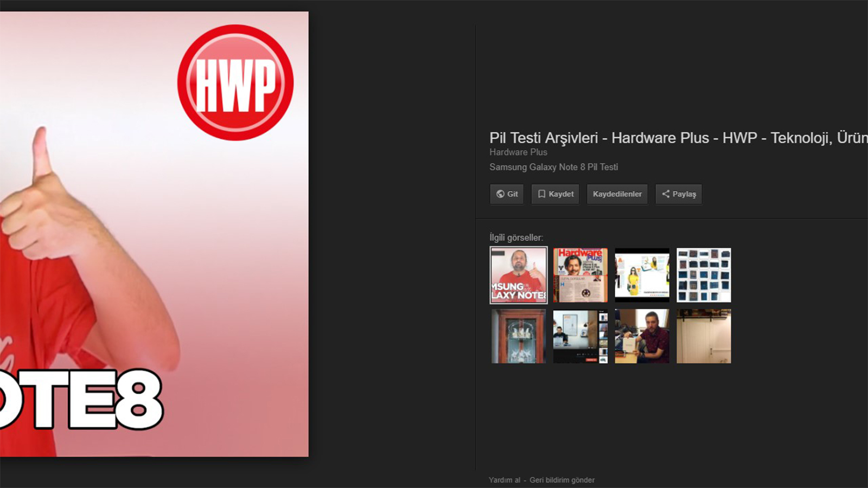Screen dimensions: 868x488
Task: Click the İlgili görseller heading
Action: pos(516,237)
